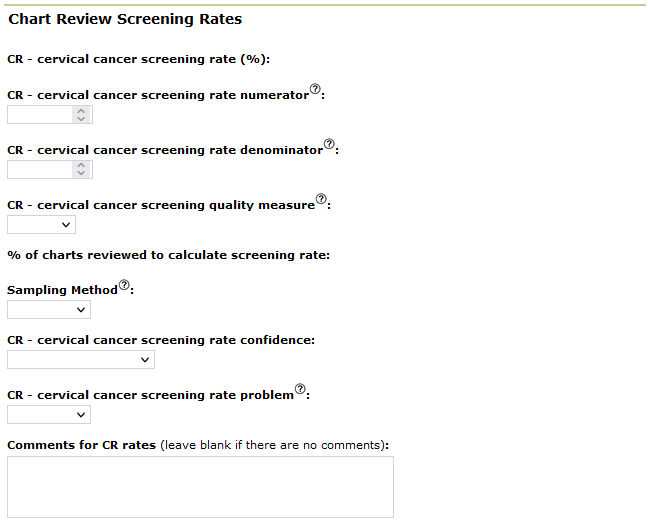Increase the screening rate numerator value
Screen dimensions: 648x524
click(x=82, y=110)
